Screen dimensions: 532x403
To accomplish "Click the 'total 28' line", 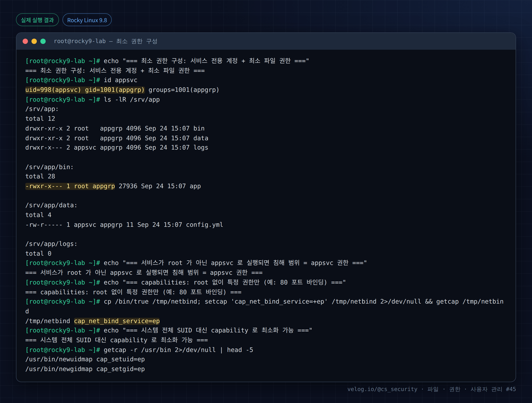I will [x=40, y=176].
